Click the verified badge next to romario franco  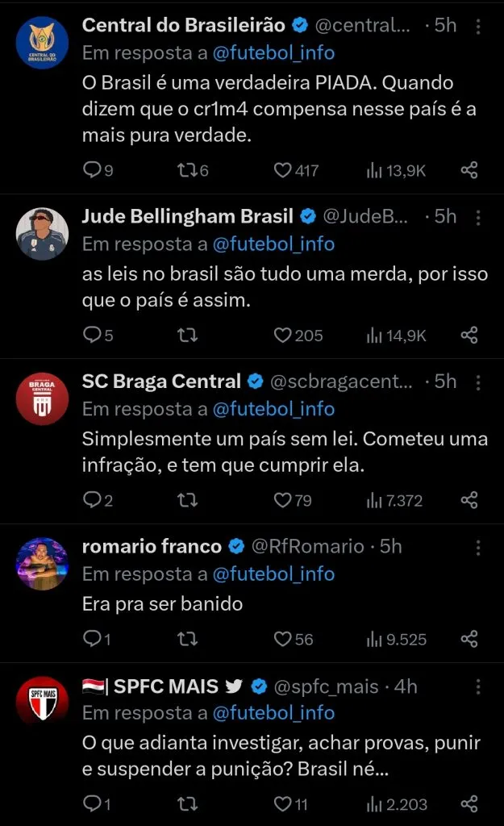[x=235, y=546]
